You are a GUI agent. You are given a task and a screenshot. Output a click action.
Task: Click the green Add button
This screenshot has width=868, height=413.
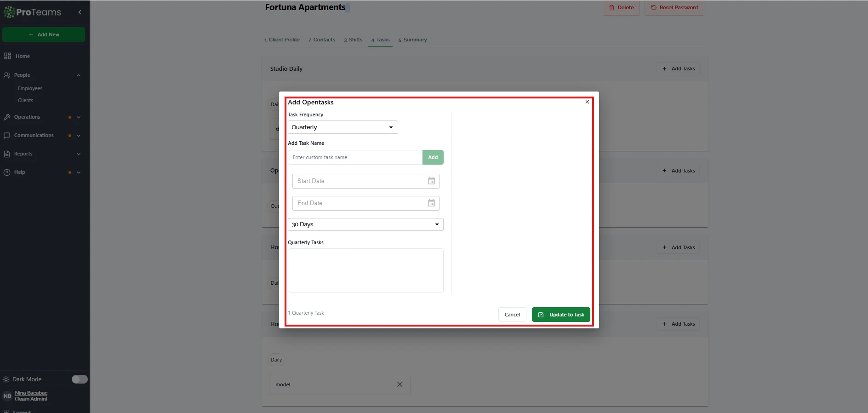pos(433,157)
